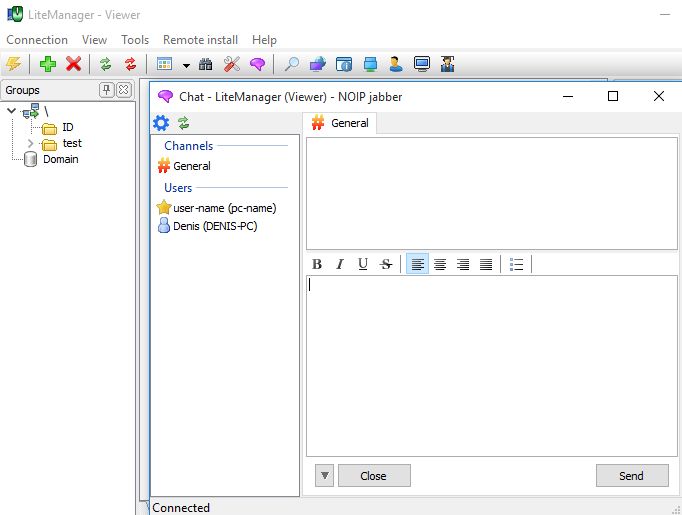
Task: Click green refresh arrows in main toolbar
Action: coord(105,64)
